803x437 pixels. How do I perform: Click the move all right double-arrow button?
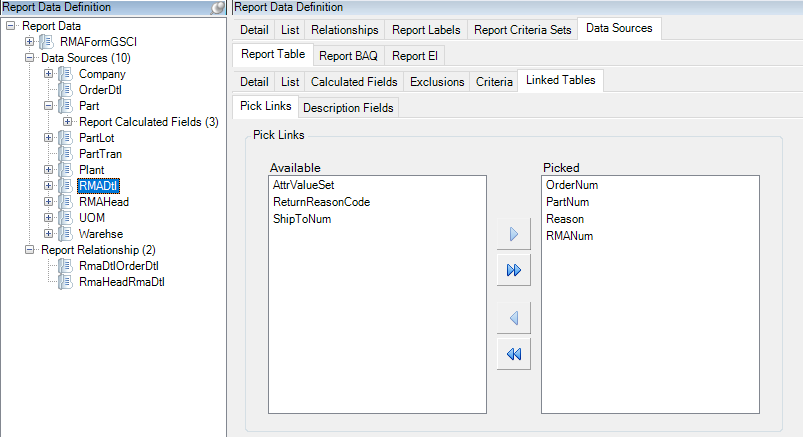[514, 271]
